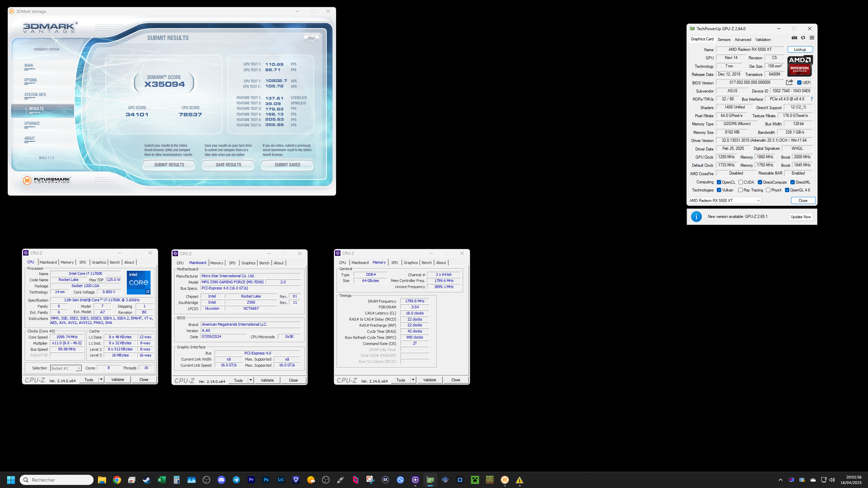Click the SUBMIT RESULTS button in 3DMark Vantage
Screen dimensions: 868x488
169,165
